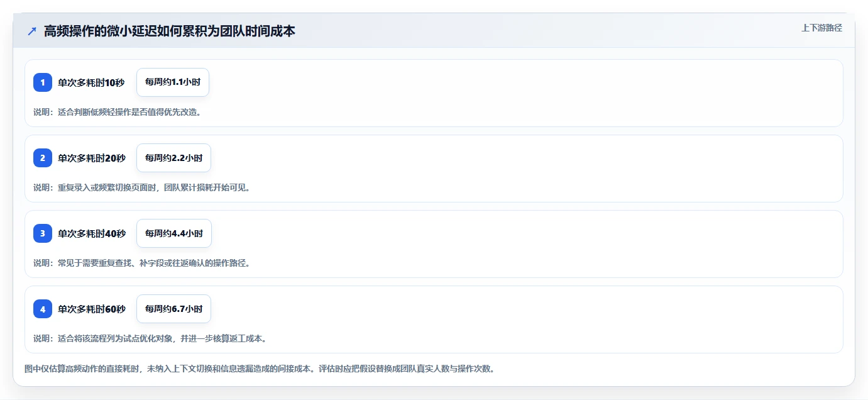Click the label 单次多耗时60秒
The width and height of the screenshot is (868, 400).
(92, 309)
